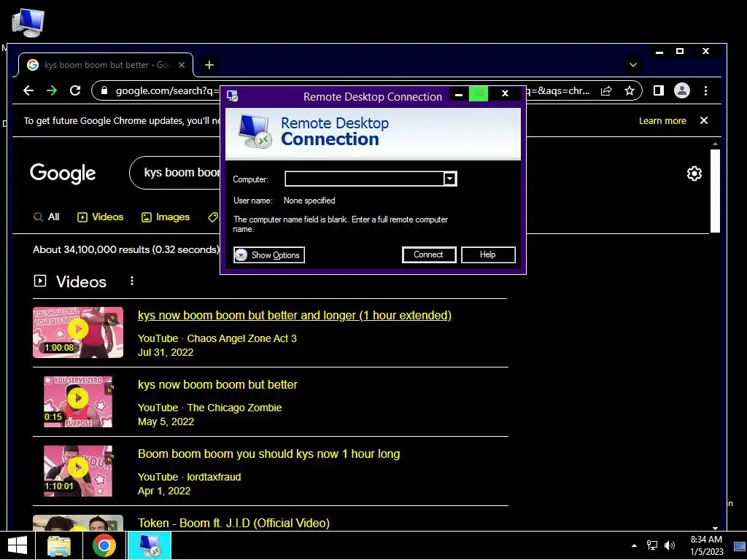This screenshot has width=747, height=560.
Task: Open 'kys now boom boom but better and longer' link
Action: 295,315
